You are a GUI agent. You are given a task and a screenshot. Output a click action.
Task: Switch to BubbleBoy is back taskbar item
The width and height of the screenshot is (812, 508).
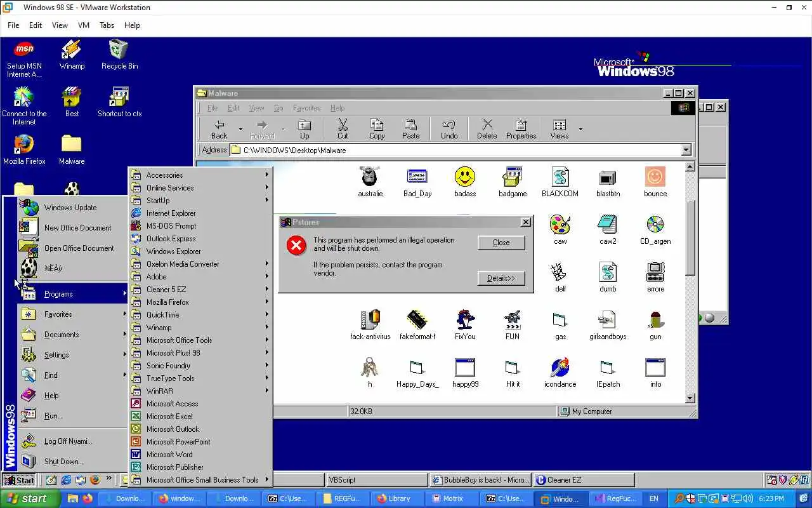(480, 480)
